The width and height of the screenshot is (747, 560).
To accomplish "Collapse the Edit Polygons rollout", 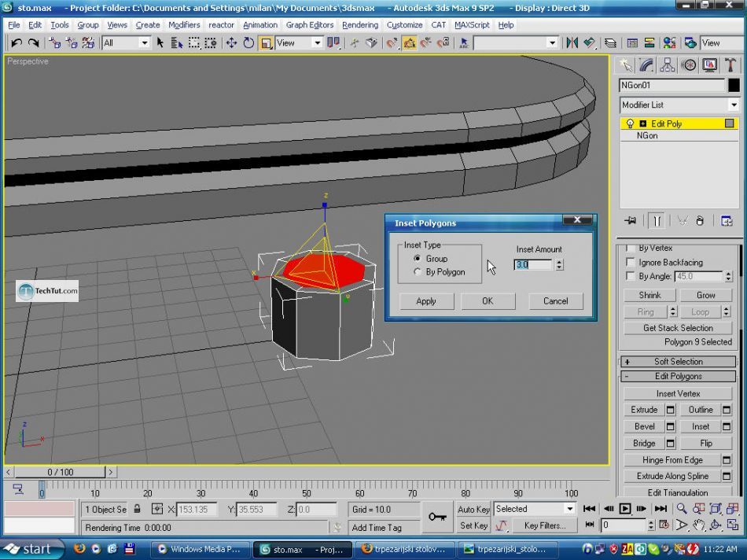I will pyautogui.click(x=679, y=377).
